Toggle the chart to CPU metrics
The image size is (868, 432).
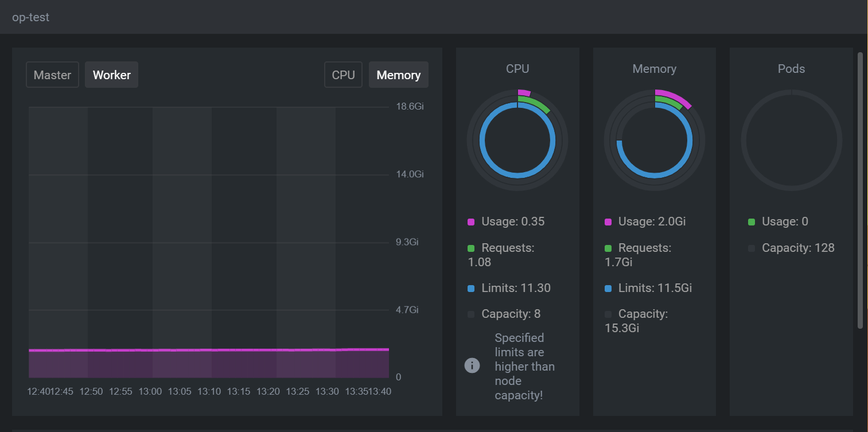(343, 75)
